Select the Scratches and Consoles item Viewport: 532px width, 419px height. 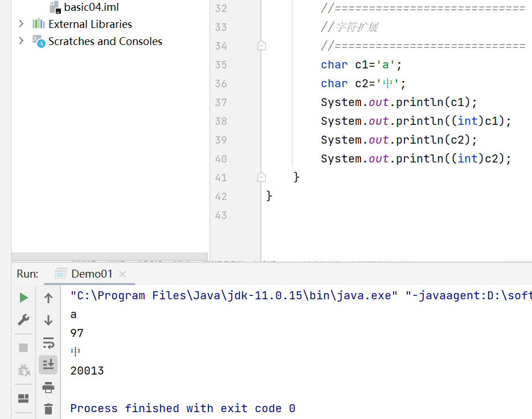tap(97, 41)
